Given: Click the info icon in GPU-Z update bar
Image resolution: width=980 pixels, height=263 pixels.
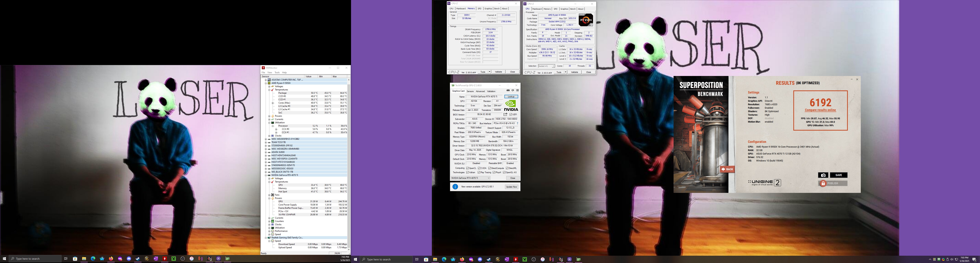Looking at the screenshot, I should click(455, 187).
